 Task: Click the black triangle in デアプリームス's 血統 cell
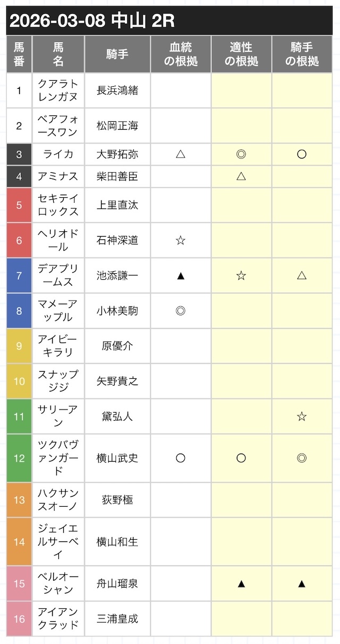pos(181,275)
